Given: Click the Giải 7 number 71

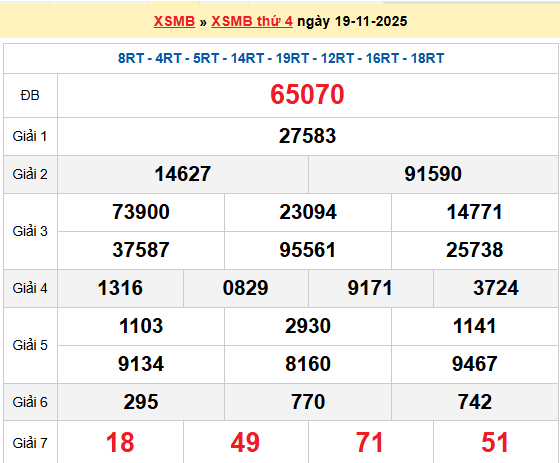Looking at the screenshot, I should point(370,443).
